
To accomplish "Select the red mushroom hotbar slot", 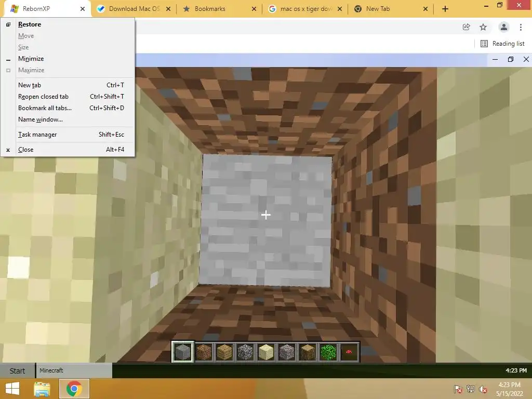I will click(x=349, y=352).
